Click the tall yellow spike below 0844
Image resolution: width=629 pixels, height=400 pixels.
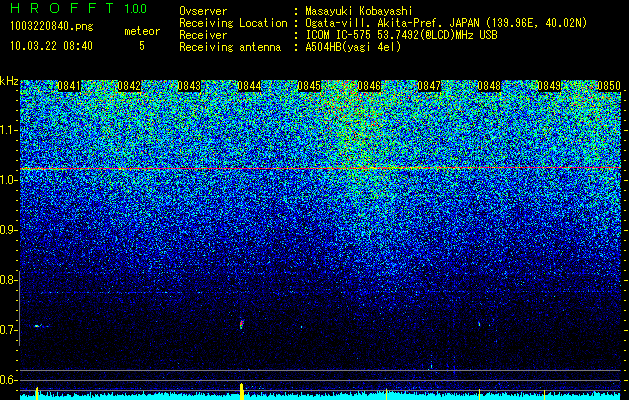pyautogui.click(x=241, y=391)
